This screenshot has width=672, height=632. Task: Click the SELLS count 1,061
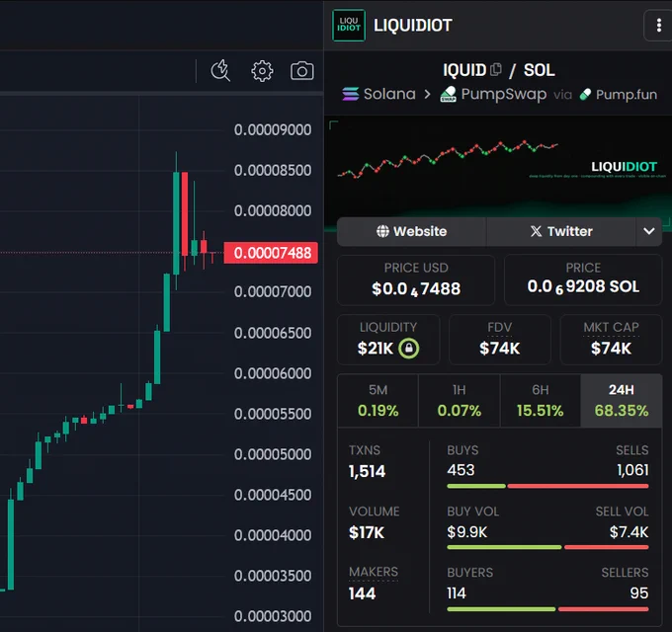point(632,470)
